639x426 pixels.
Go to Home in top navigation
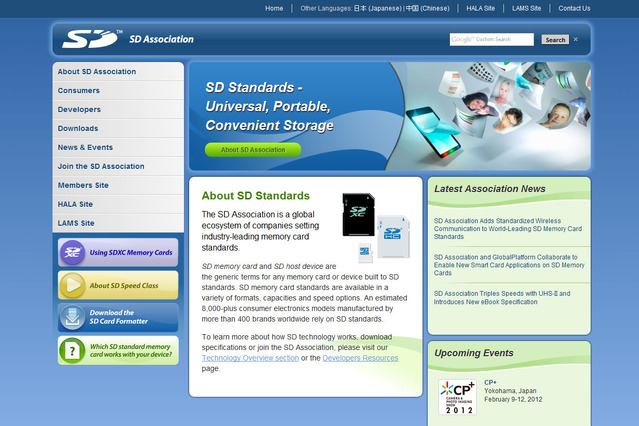274,8
